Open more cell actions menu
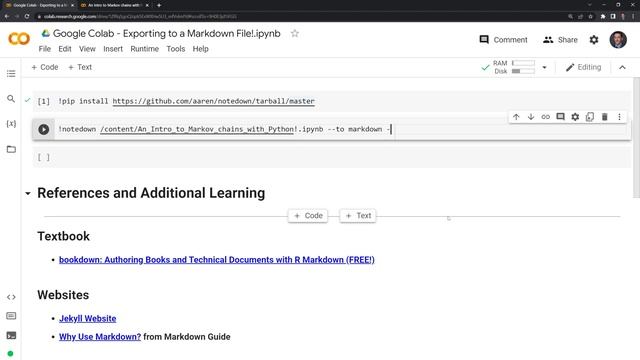The image size is (640, 360). [619, 117]
